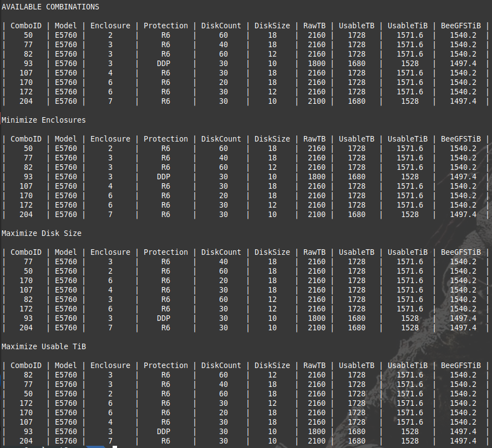492x448 pixels.
Task: Click ComboID header of Available Combinations table
Action: [x=26, y=26]
